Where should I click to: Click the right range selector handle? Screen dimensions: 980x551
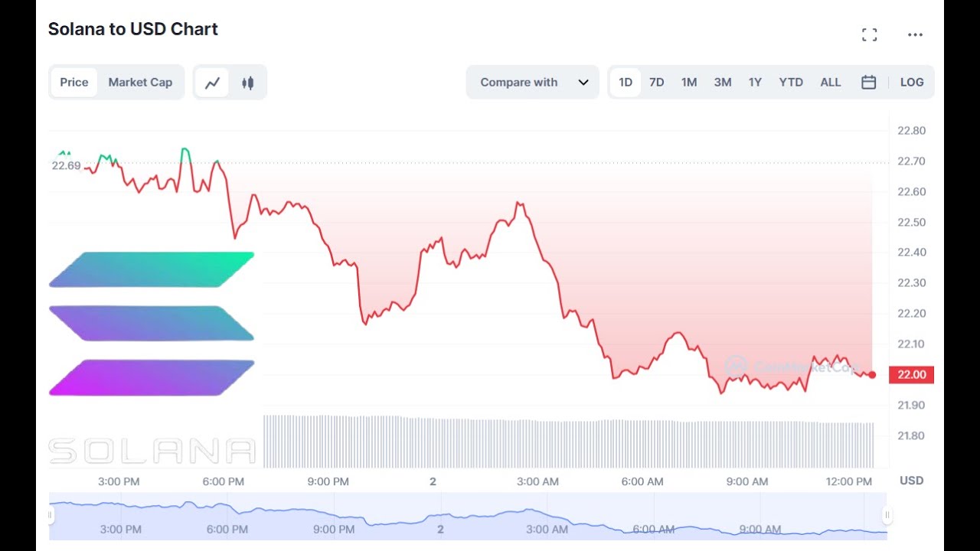(x=887, y=515)
